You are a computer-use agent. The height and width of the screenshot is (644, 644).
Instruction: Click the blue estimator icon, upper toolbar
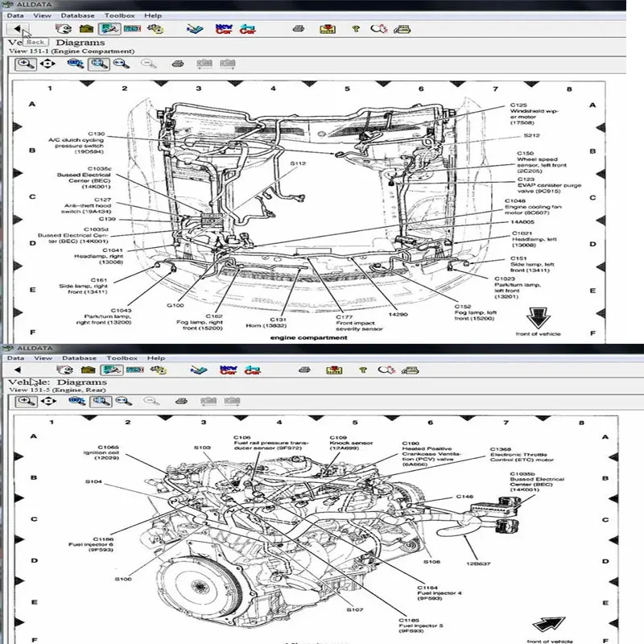click(x=195, y=29)
